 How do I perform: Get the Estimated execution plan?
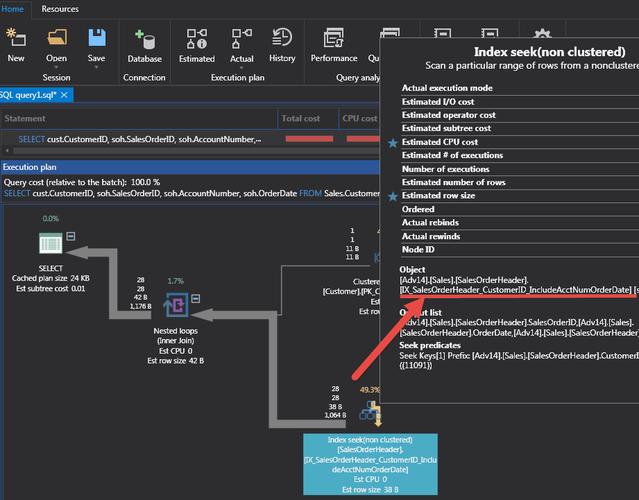[197, 38]
